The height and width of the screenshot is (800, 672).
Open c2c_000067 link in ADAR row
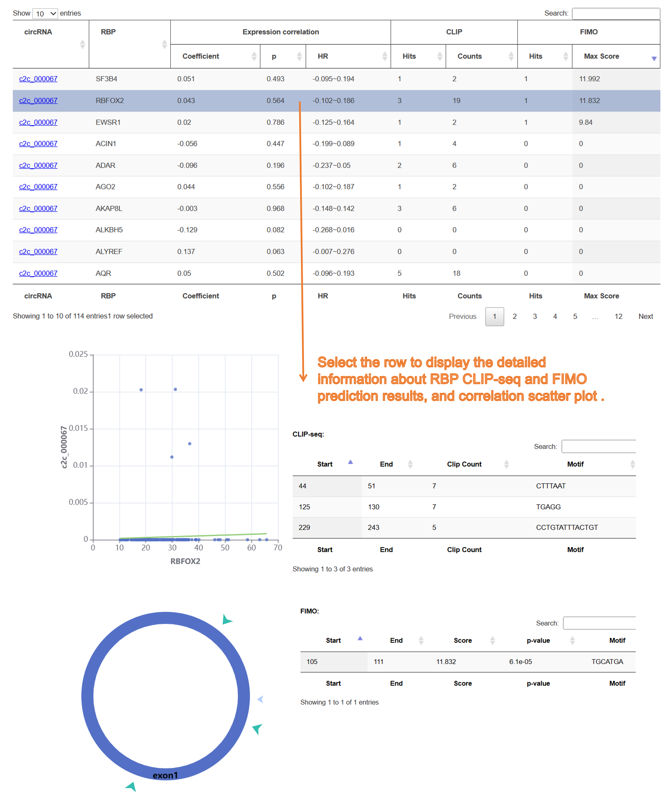coord(38,165)
